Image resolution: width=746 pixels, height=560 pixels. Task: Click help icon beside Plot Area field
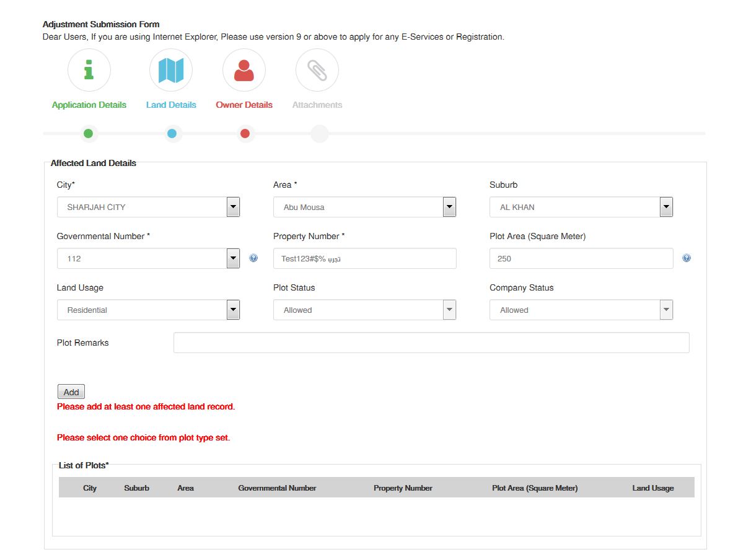[687, 258]
